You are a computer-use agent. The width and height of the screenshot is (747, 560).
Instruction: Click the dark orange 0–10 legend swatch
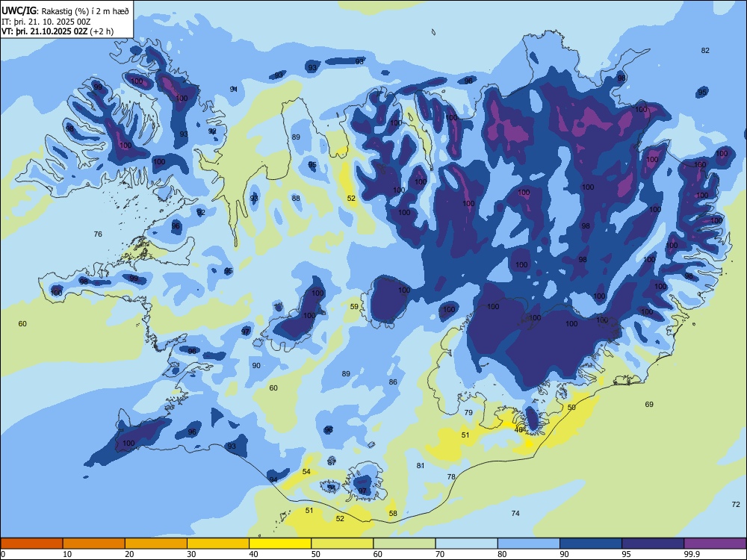point(31,544)
